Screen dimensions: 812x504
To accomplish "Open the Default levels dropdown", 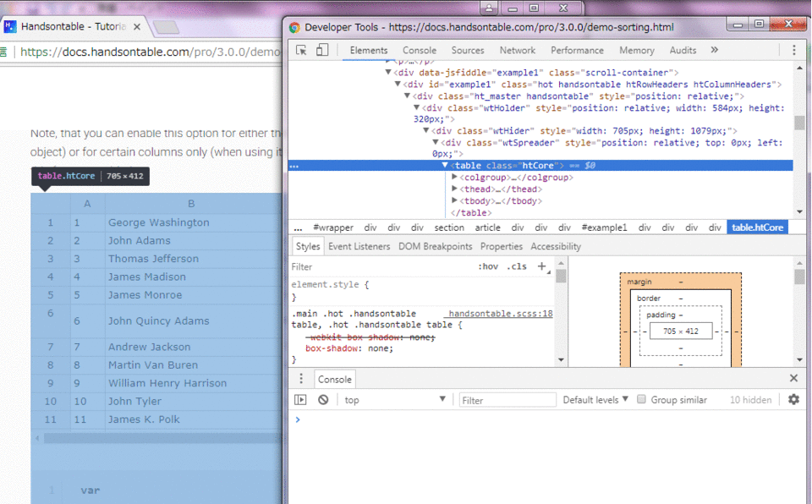I will coord(595,400).
